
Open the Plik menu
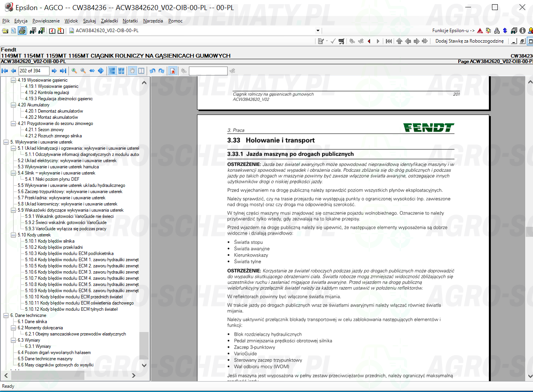tap(6, 21)
